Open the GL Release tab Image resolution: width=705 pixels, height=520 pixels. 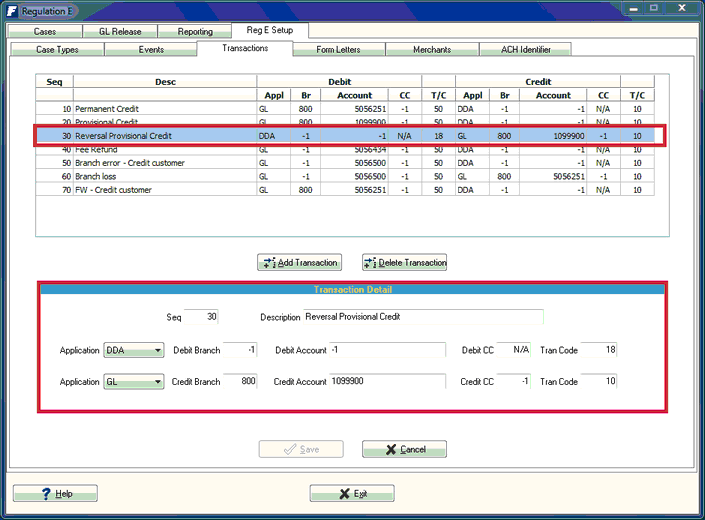pos(118,32)
